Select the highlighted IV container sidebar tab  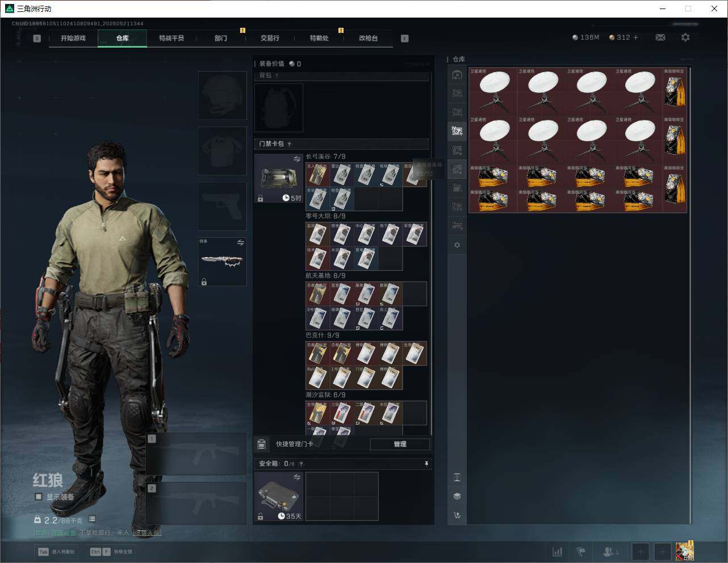pos(457,131)
